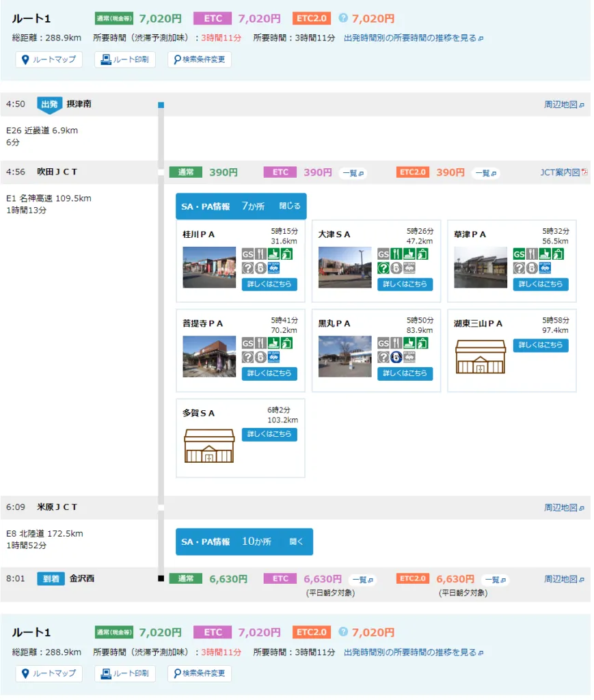Click the shopping bag icon in 桂川PA card

(286, 254)
